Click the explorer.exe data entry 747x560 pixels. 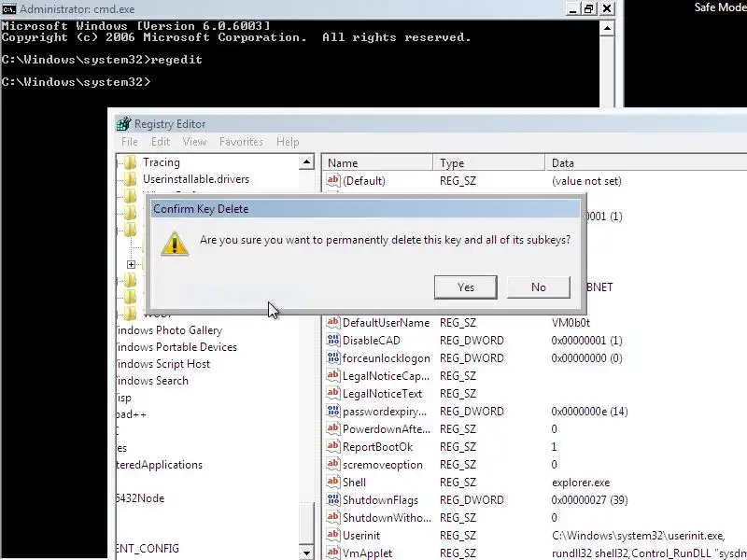coord(581,482)
